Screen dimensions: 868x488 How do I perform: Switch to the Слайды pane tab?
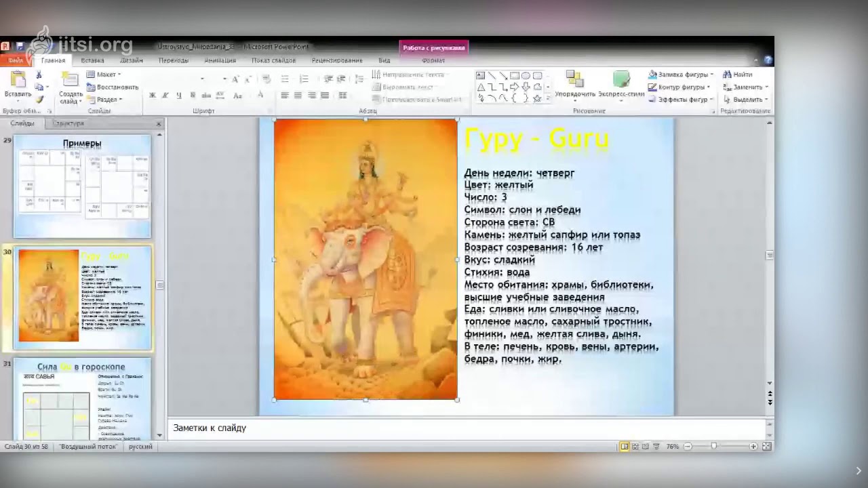(22, 123)
